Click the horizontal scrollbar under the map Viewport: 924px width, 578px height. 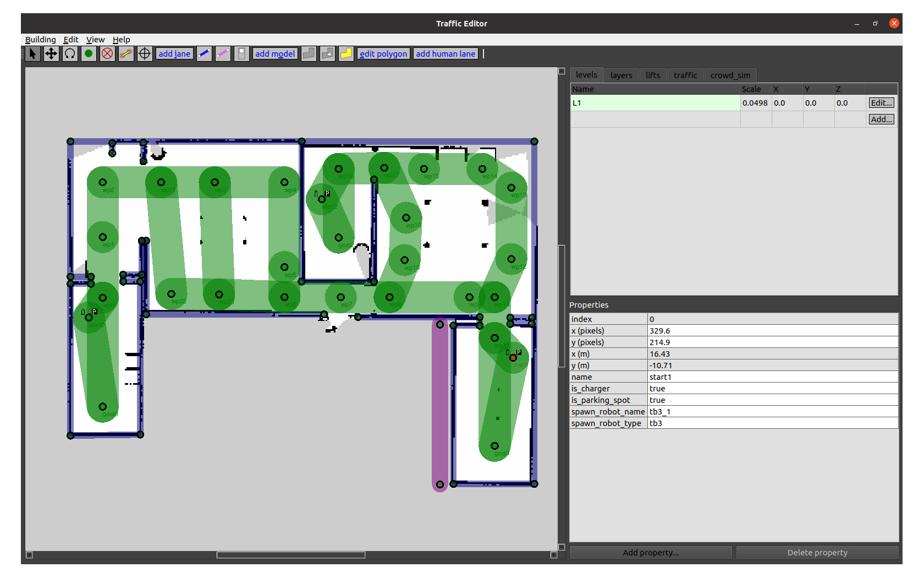[x=290, y=555]
